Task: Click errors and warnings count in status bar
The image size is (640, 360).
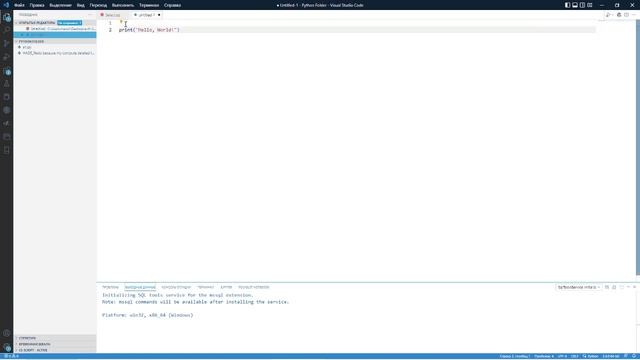Action: point(12,356)
